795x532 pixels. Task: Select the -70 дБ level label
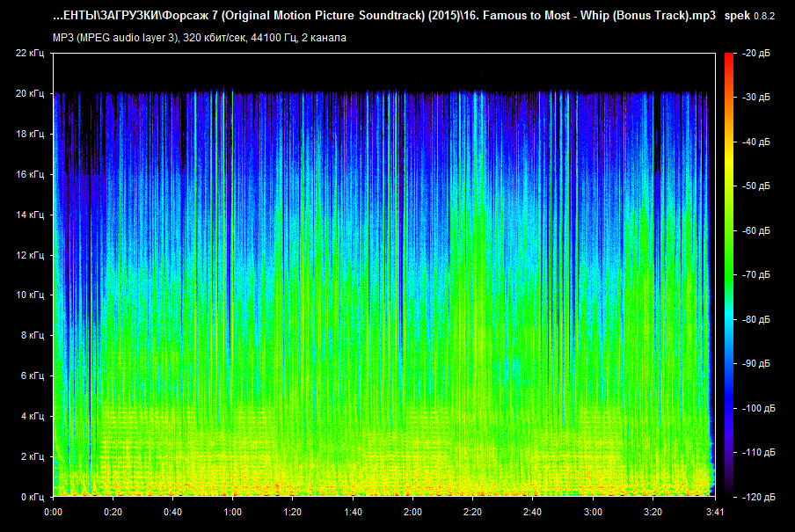click(x=756, y=275)
